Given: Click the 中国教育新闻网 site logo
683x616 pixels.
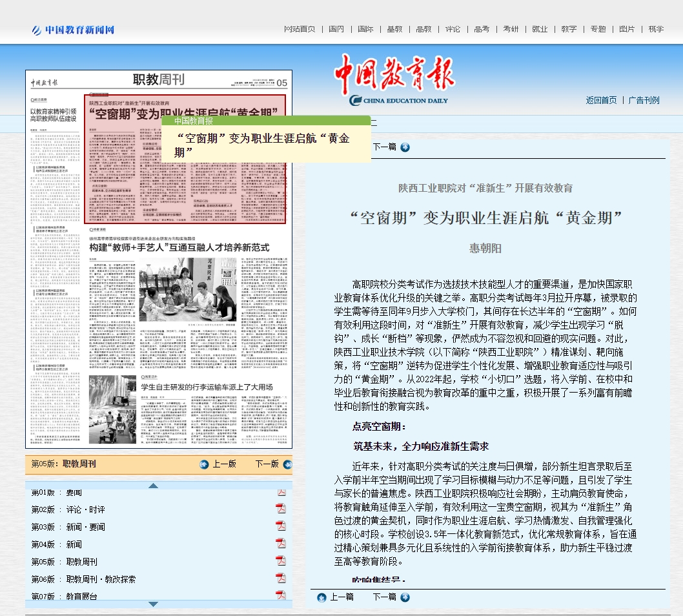Looking at the screenshot, I should (x=74, y=30).
